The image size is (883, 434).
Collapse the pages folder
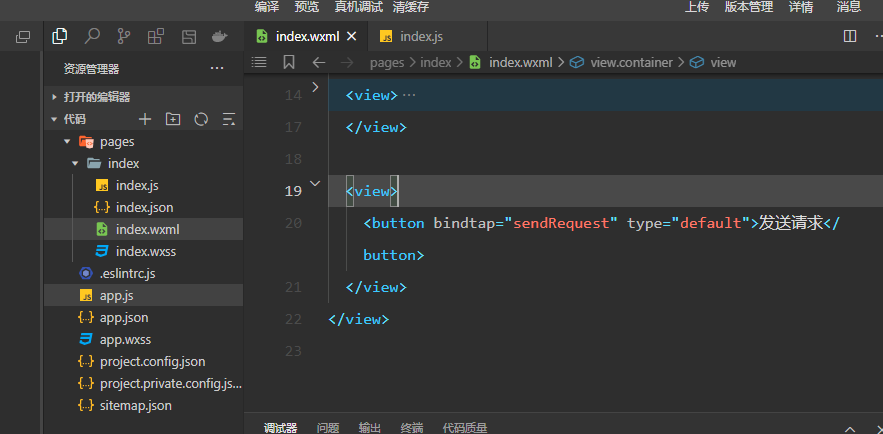coord(65,142)
